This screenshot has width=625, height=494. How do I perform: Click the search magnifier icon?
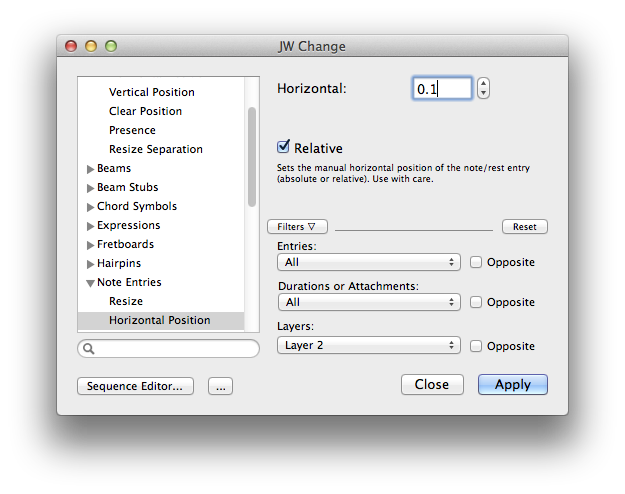pyautogui.click(x=89, y=349)
